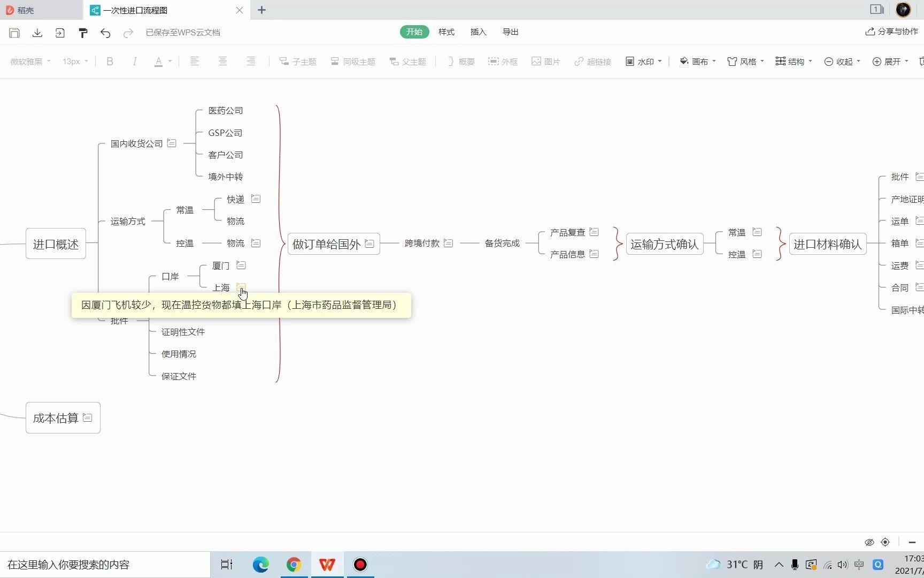This screenshot has height=578, width=924.
Task: Open note icon on 产品信息 node
Action: coord(594,254)
